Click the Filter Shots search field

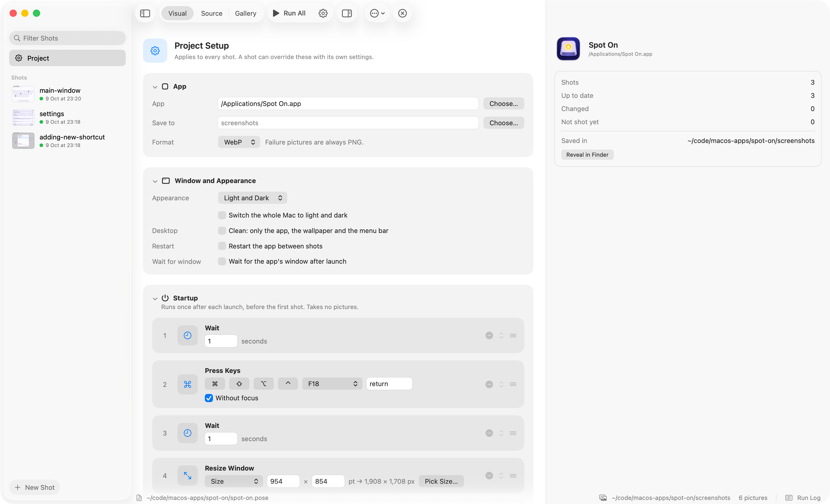click(x=67, y=38)
